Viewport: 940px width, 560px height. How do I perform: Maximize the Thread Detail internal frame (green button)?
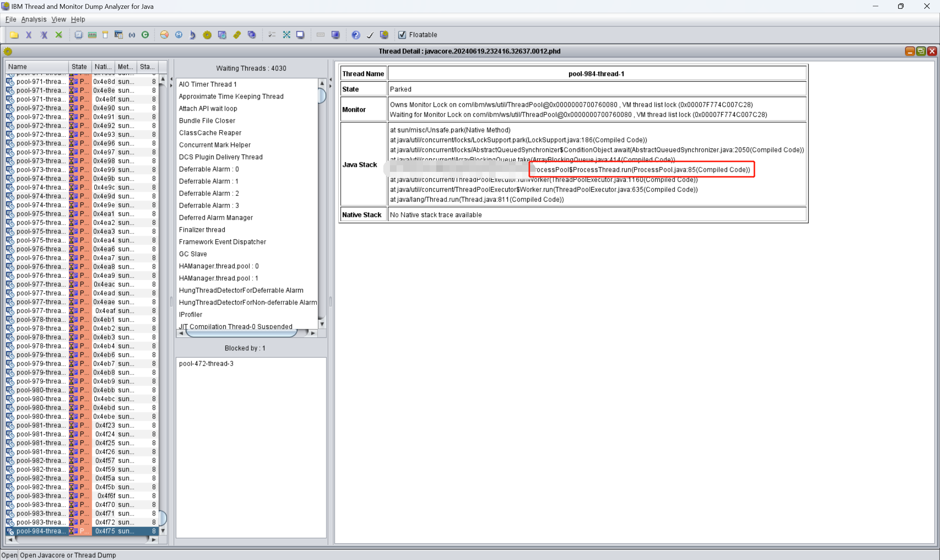921,51
